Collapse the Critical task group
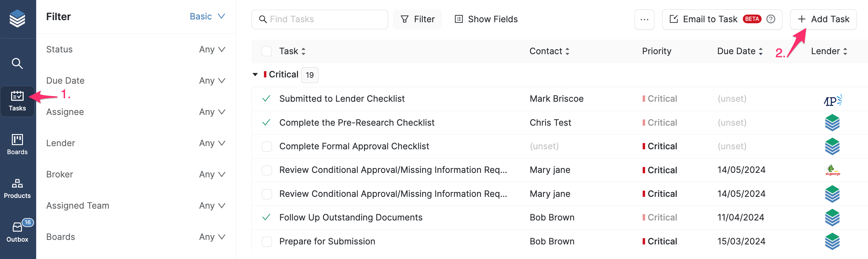 tap(255, 75)
